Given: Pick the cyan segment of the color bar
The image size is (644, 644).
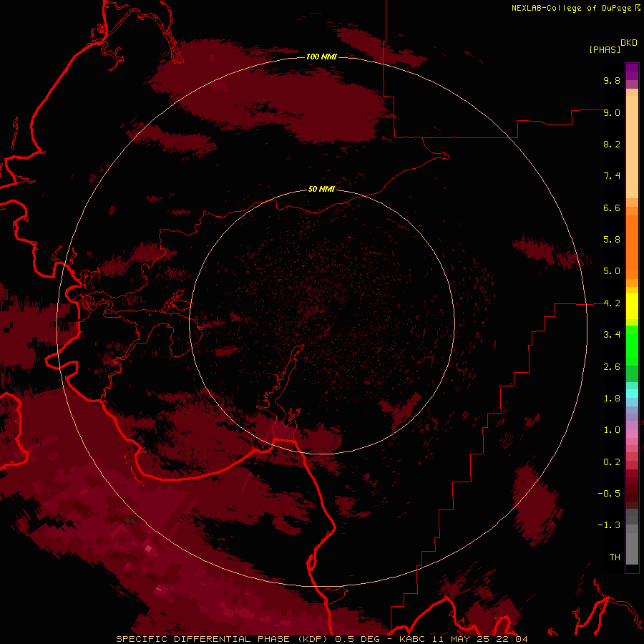Looking at the screenshot, I should (x=632, y=394).
